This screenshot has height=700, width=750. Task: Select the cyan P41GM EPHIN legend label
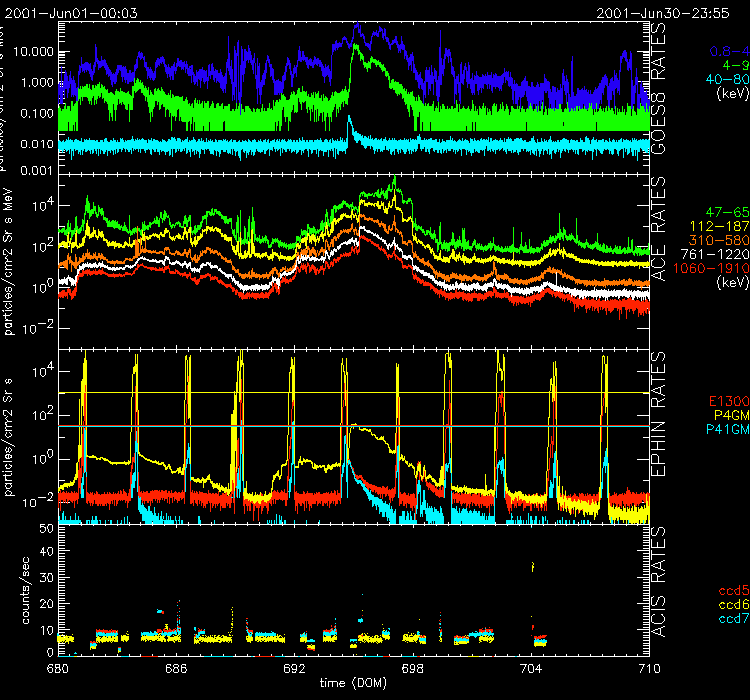(x=726, y=429)
